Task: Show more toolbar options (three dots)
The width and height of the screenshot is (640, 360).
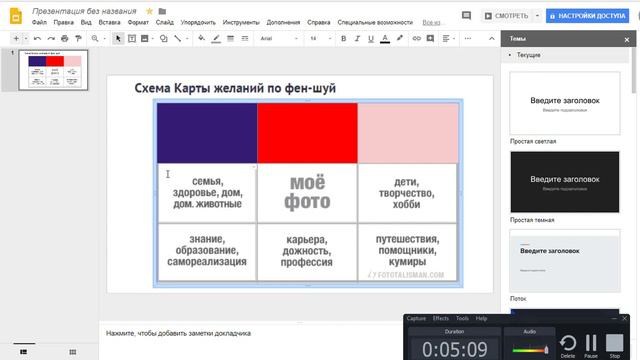Action: tap(468, 38)
